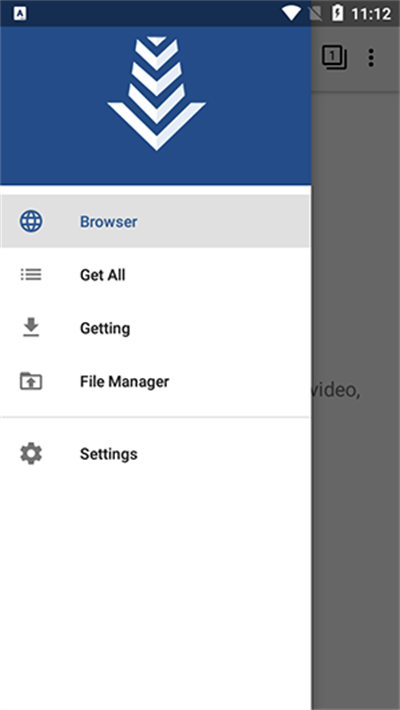Click the globe icon beside Browser
Image resolution: width=400 pixels, height=710 pixels.
coord(31,222)
